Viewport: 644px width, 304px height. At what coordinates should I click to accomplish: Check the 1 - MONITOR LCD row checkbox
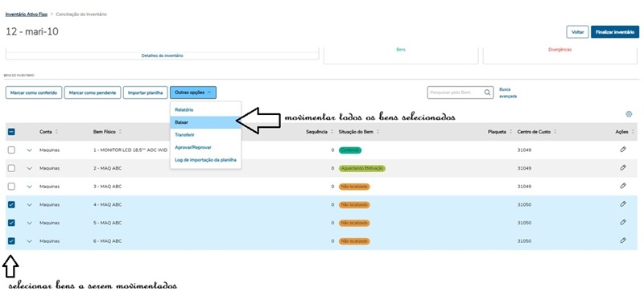(x=11, y=150)
